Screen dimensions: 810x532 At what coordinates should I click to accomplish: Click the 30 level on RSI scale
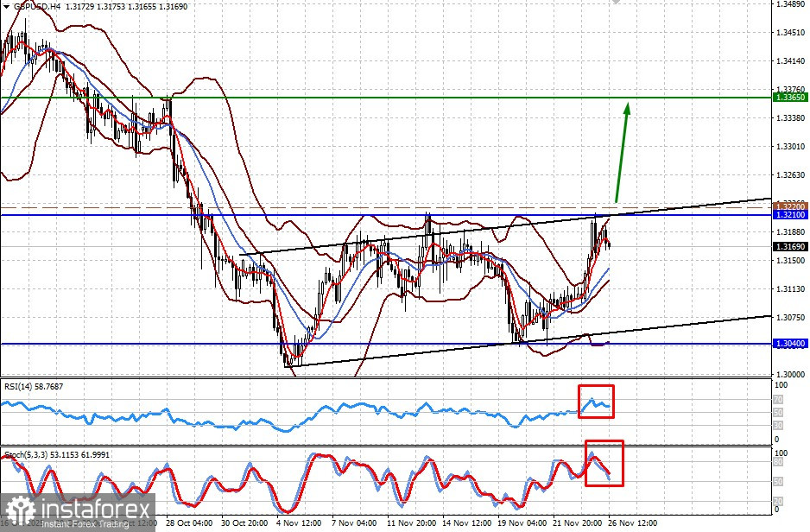click(x=778, y=425)
